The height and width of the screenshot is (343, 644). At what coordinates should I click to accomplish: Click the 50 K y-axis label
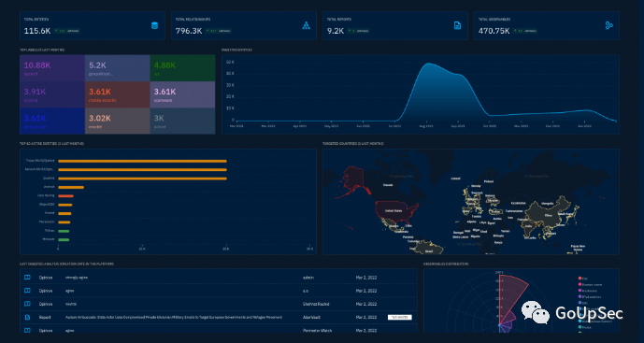coord(231,62)
